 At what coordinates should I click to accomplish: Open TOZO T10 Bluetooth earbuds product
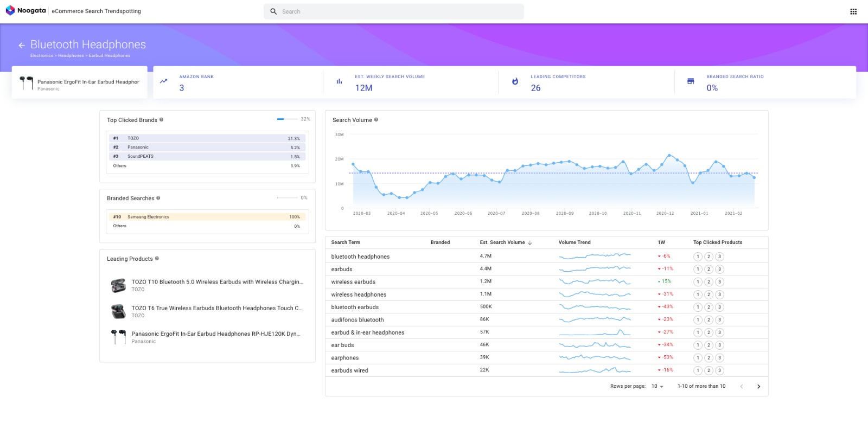tap(217, 282)
